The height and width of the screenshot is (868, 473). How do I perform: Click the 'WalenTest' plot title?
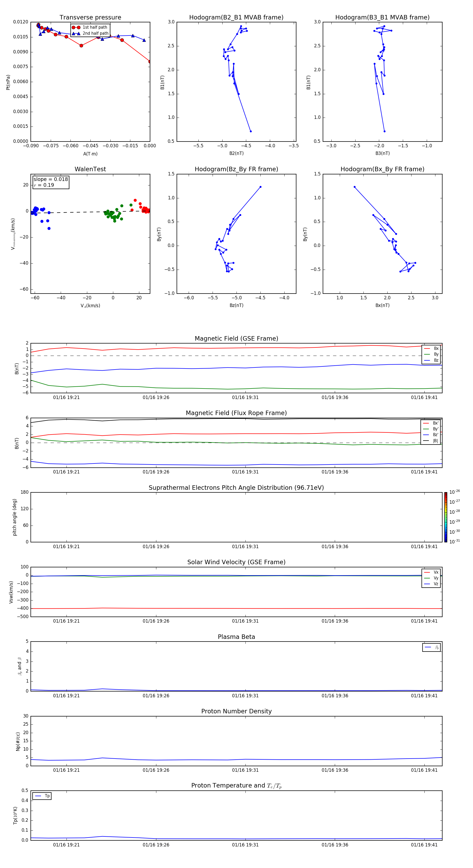point(90,169)
